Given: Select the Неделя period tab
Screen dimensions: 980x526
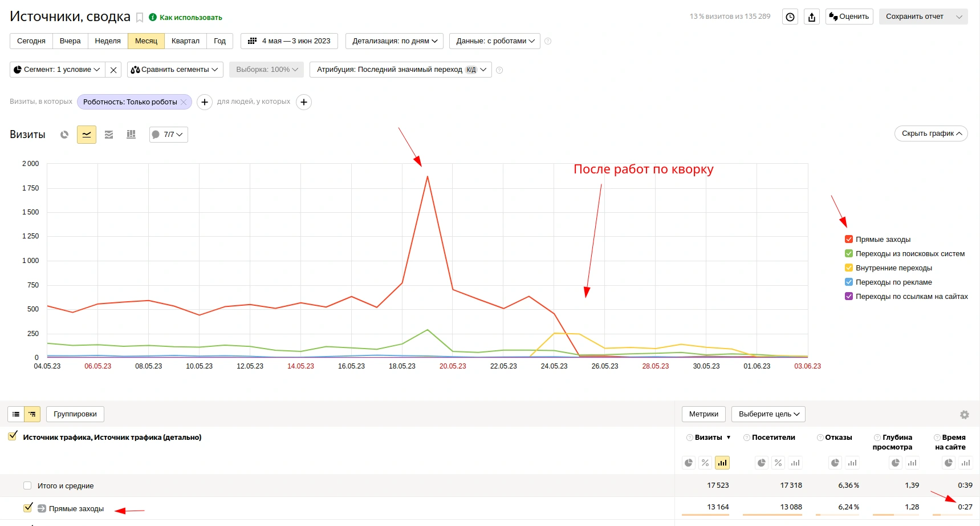Looking at the screenshot, I should (108, 41).
